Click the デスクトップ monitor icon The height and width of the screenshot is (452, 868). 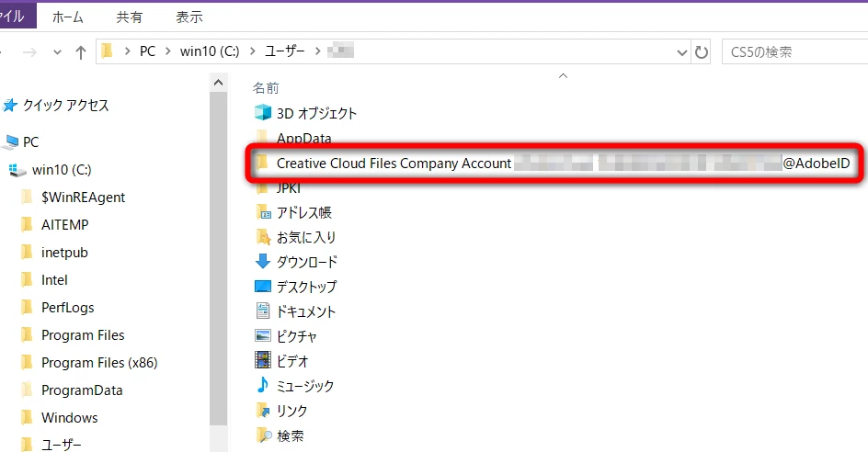click(x=263, y=286)
